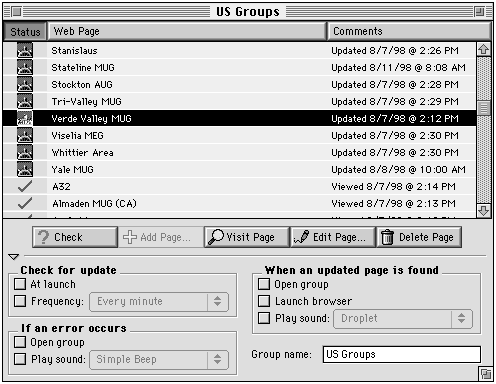The width and height of the screenshot is (496, 384).
Task: Click the Delete Page button
Action: point(419,237)
